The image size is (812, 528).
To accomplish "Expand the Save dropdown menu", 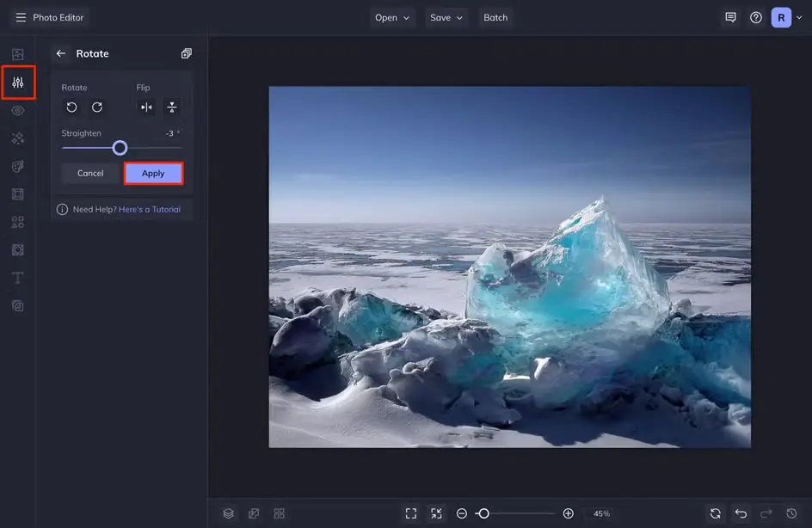I will coord(446,17).
